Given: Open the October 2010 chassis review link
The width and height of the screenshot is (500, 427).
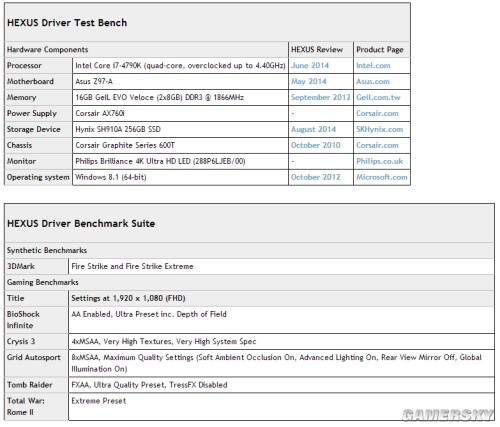Looking at the screenshot, I should coord(316,145).
